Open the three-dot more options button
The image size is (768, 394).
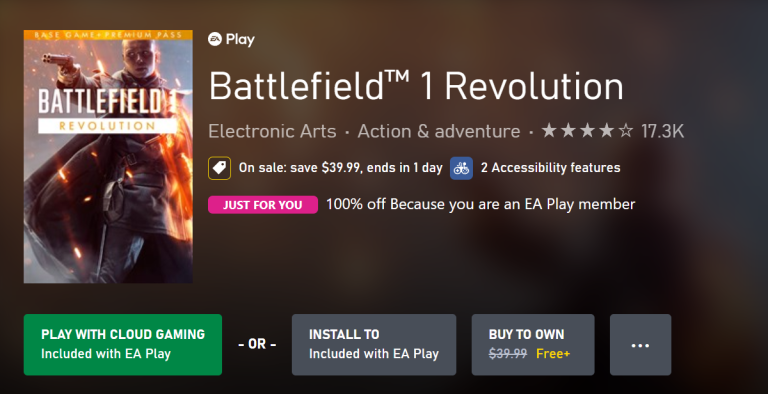640,345
